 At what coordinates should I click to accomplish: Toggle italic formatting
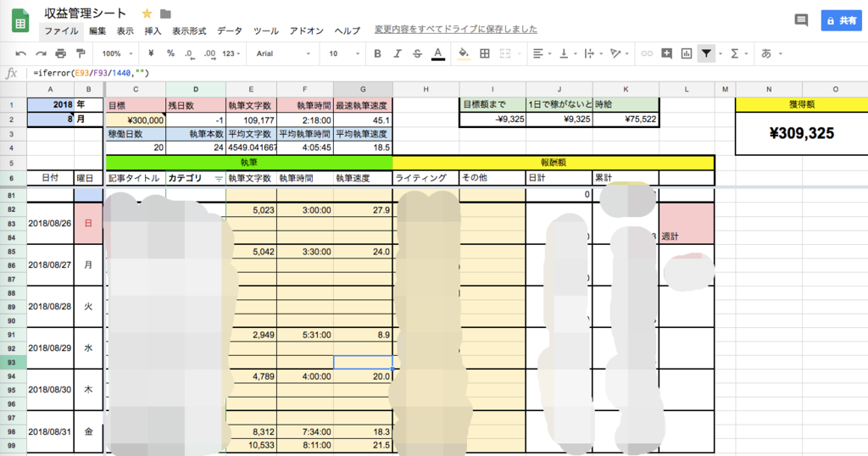(398, 53)
